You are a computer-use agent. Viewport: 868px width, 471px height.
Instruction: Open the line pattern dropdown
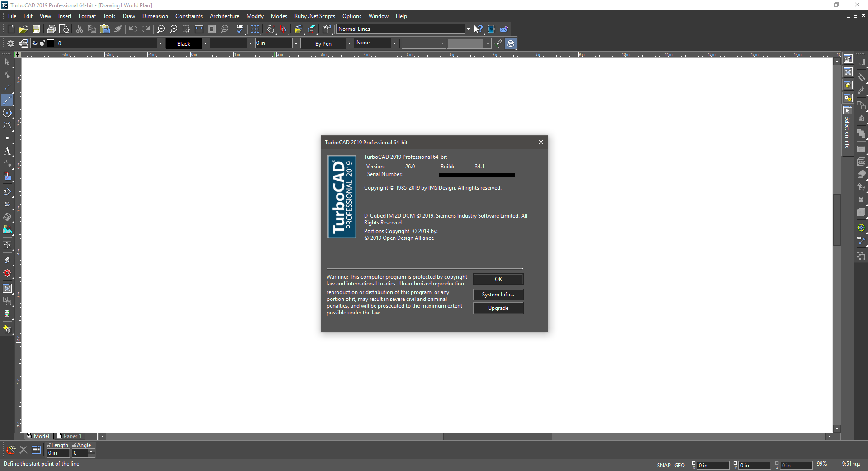(x=251, y=43)
